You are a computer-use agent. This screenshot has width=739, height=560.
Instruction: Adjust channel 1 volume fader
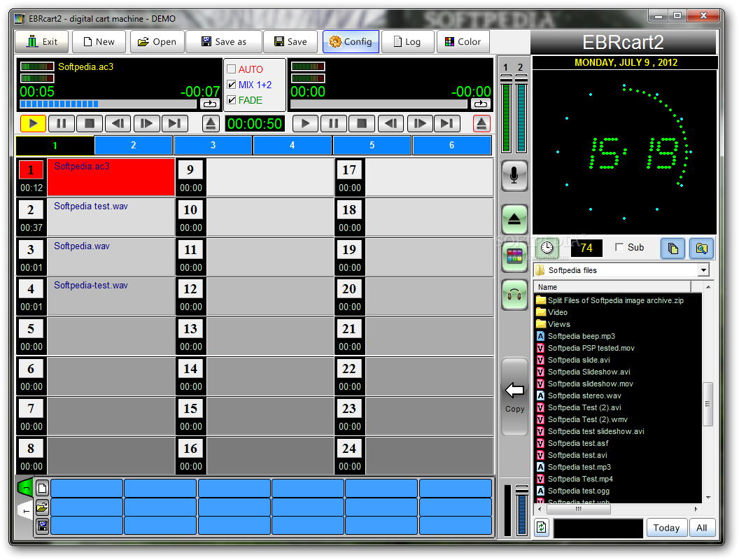(506, 78)
